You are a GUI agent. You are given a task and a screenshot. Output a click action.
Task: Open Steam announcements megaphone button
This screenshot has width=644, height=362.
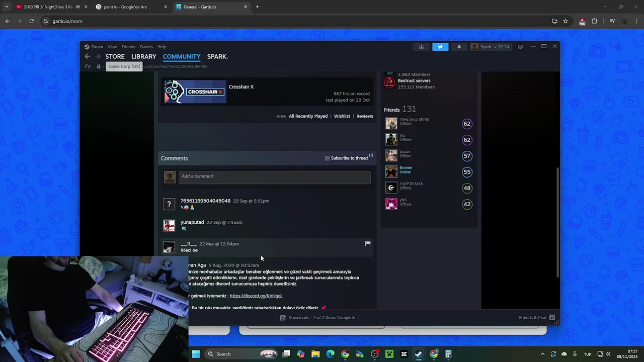440,47
